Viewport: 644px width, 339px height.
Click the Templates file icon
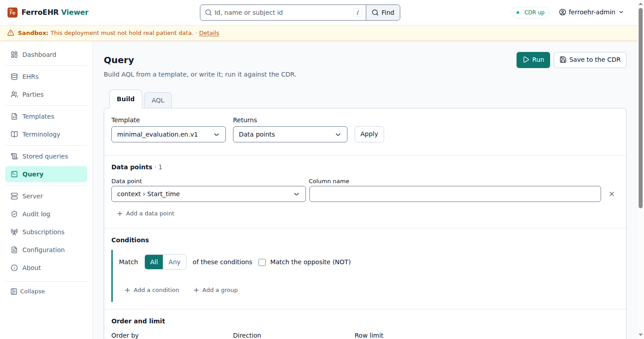point(14,116)
